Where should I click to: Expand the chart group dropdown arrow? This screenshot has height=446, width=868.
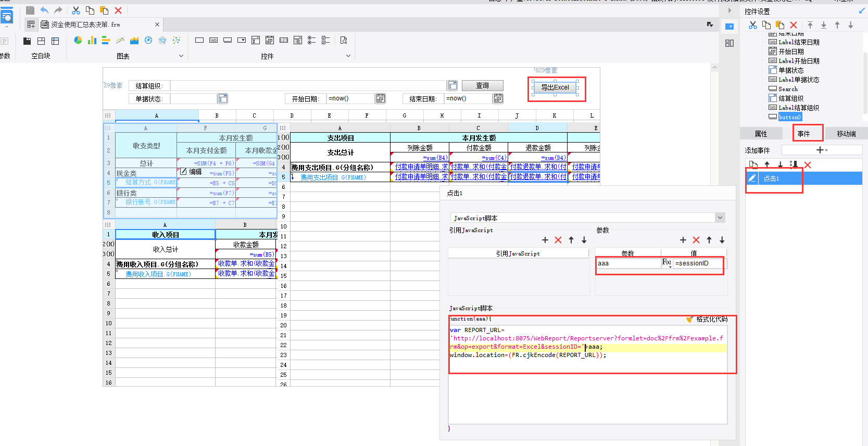181,56
